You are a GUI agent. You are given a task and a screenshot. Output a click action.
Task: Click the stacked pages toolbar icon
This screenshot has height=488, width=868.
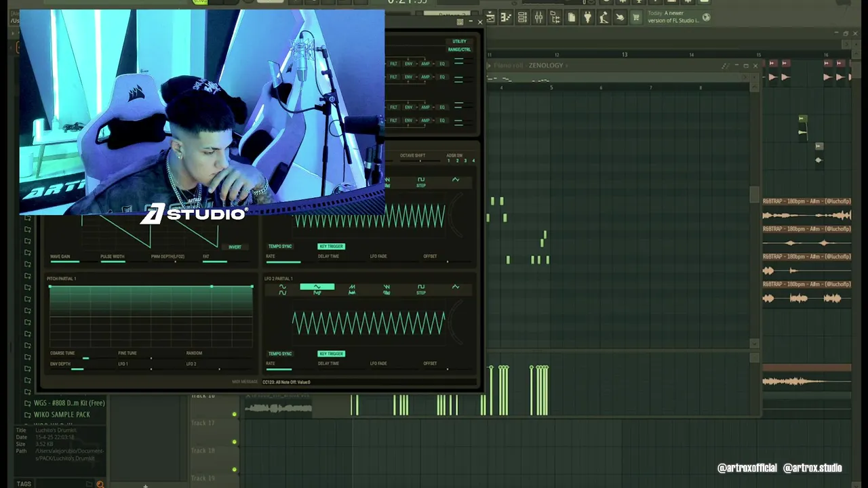[571, 18]
